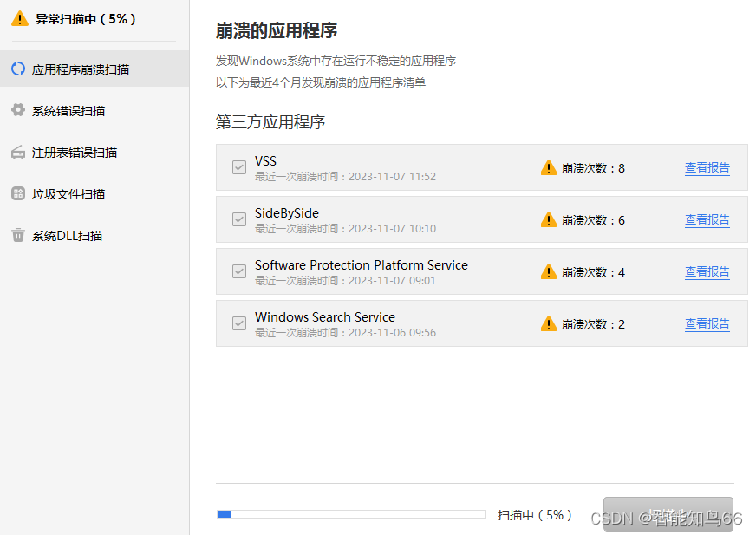Viewport: 756px width, 535px height.
Task: Click the blue scan progress bar
Action: [x=351, y=514]
